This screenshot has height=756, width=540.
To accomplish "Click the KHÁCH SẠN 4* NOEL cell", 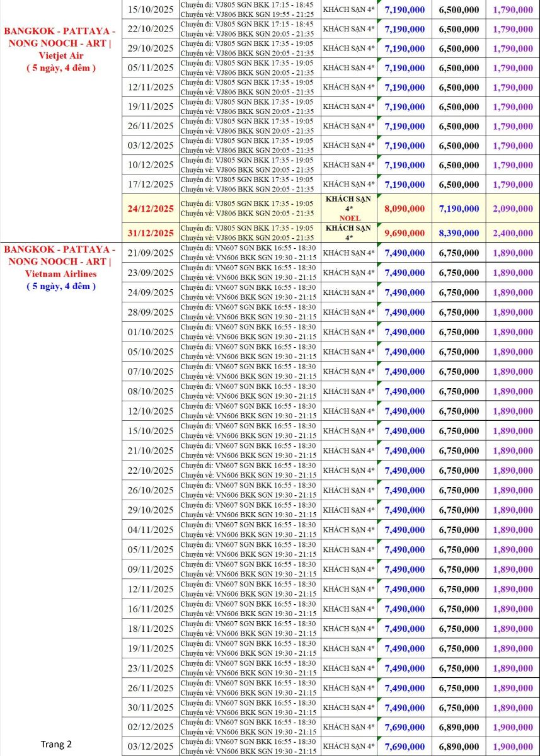I will (349, 209).
